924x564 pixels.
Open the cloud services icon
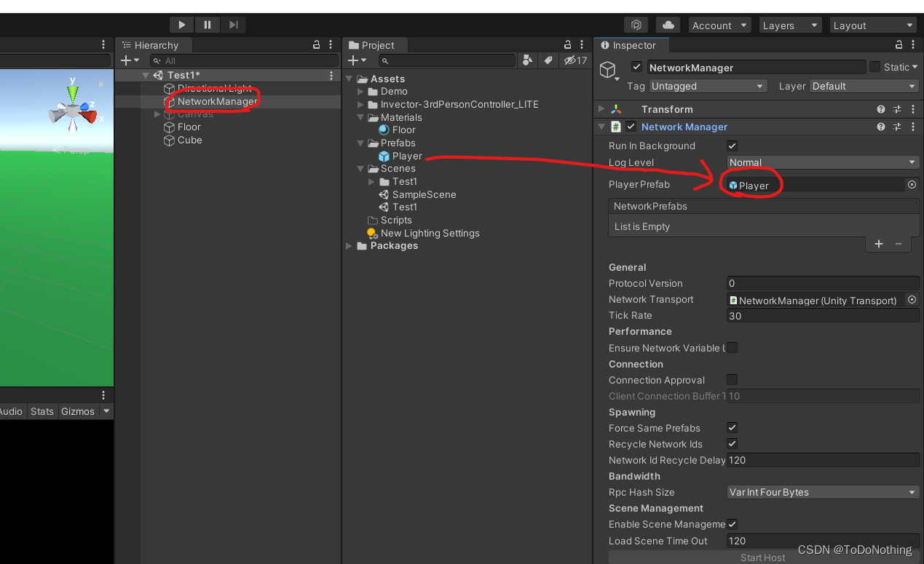click(668, 25)
